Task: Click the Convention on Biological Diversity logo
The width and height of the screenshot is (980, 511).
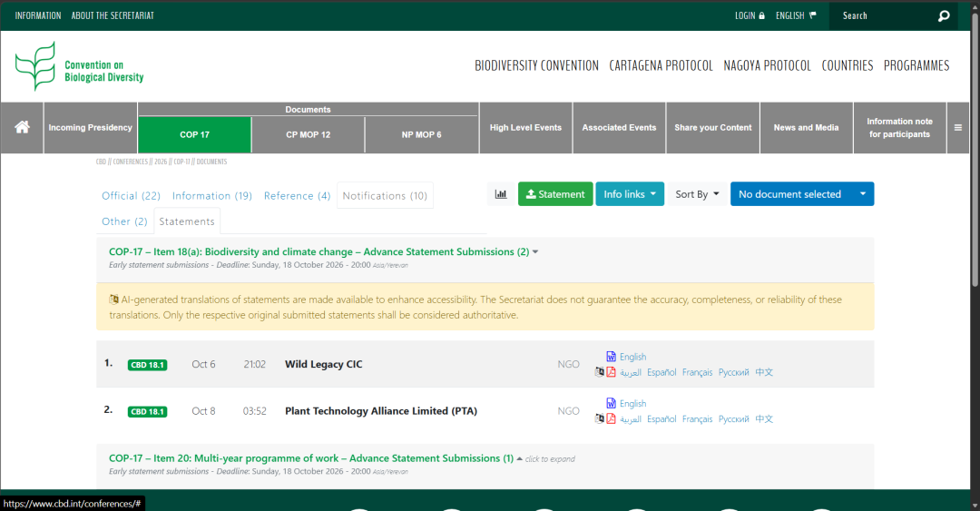Action: [x=79, y=66]
